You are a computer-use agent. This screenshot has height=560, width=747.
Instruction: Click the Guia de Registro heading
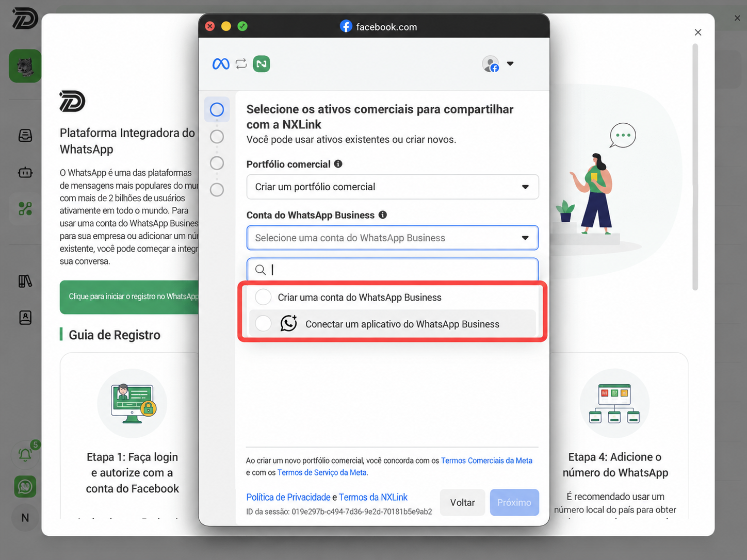(115, 335)
